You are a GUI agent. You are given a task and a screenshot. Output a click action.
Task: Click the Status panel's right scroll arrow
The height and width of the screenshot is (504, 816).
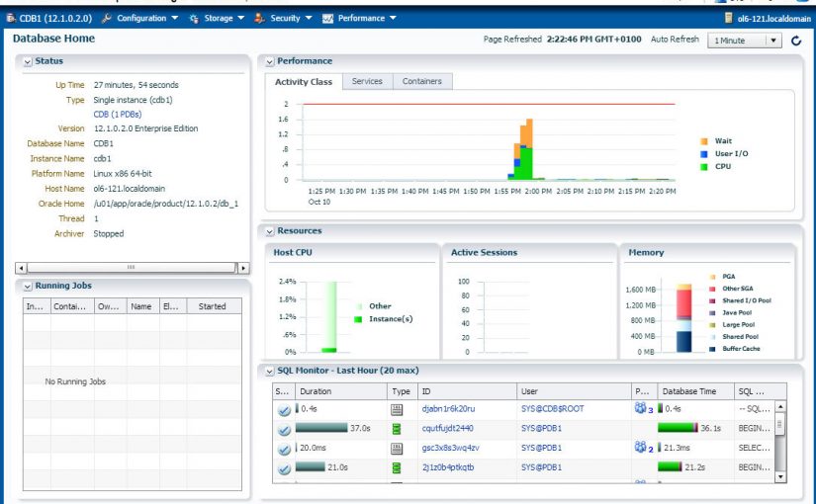[243, 269]
